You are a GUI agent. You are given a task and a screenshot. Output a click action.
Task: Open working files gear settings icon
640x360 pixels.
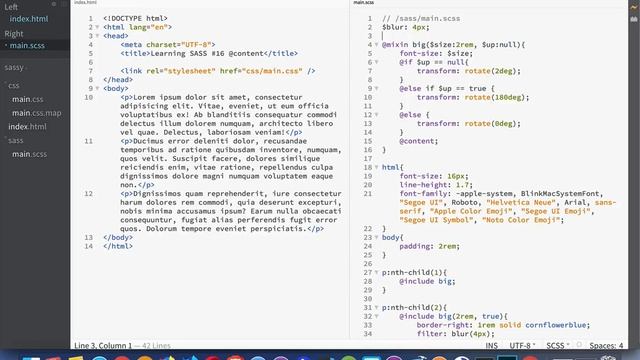coord(54,4)
